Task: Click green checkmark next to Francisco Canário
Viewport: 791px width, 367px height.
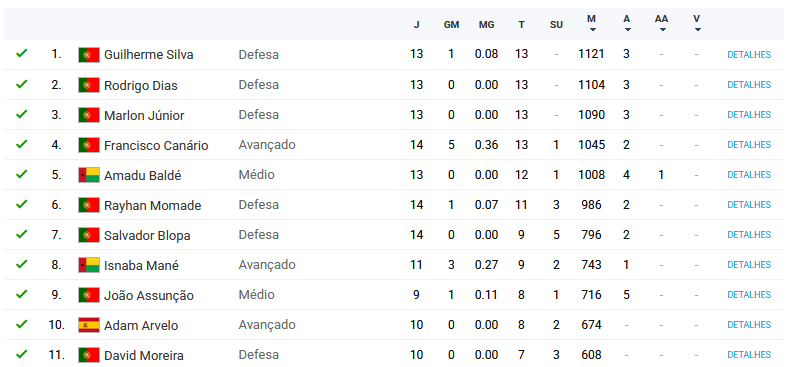Action: (21, 144)
